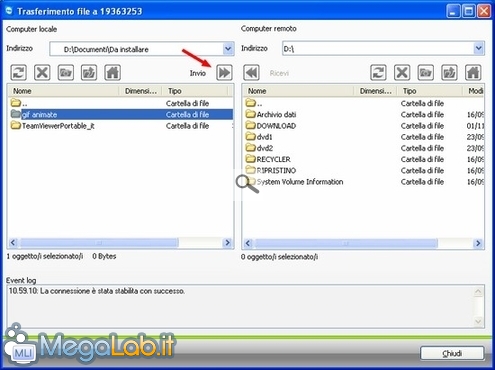Viewport: 495px width, 370px height.
Task: Delete selected item on remote computer
Action: click(x=402, y=72)
